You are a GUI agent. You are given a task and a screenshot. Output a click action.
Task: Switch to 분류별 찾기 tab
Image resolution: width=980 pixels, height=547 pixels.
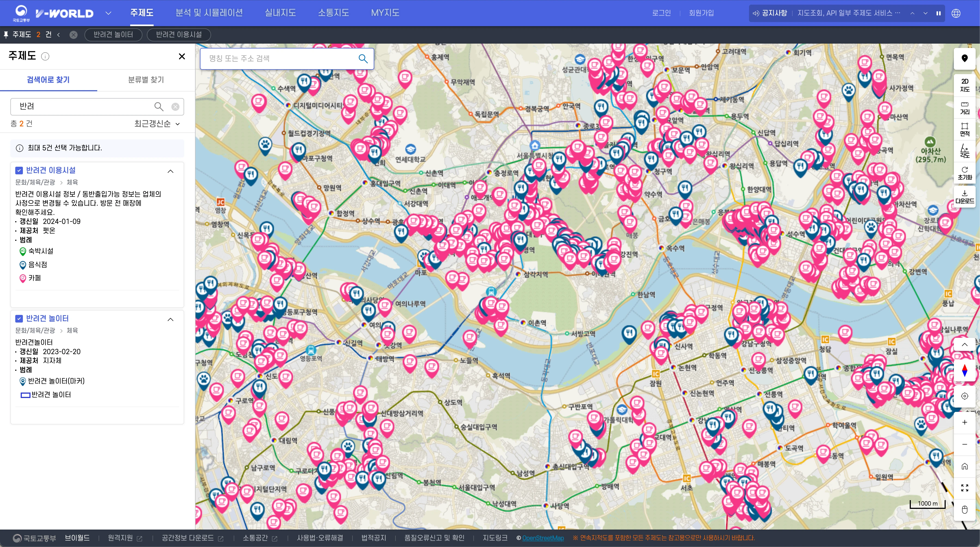click(146, 80)
